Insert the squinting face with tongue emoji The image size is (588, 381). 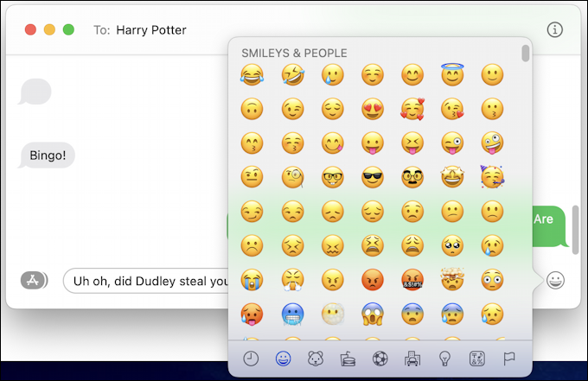pyautogui.click(x=412, y=143)
